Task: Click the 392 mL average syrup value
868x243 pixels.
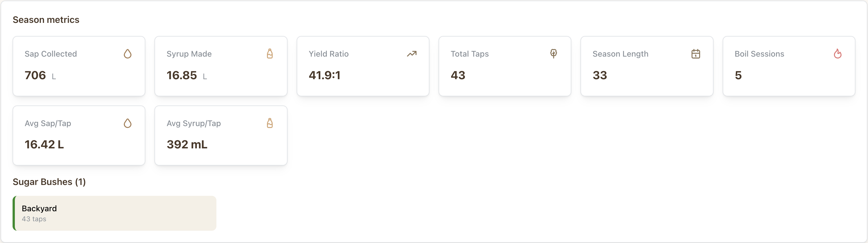Action: pyautogui.click(x=187, y=144)
